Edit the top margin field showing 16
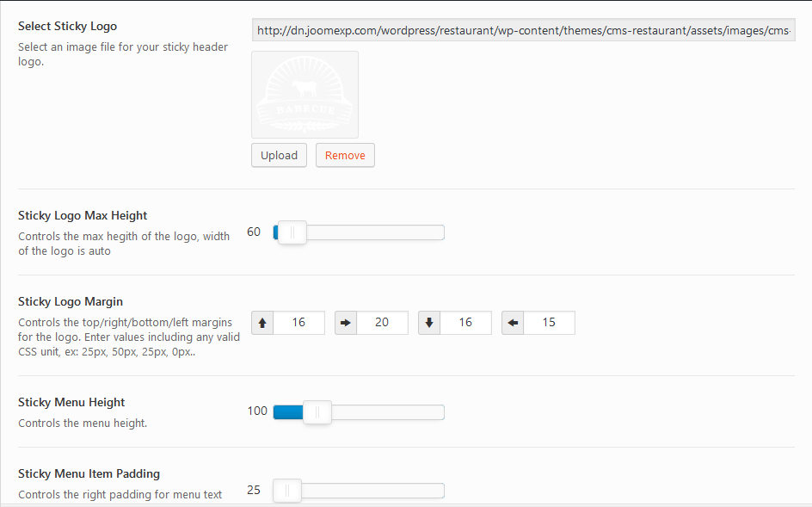Screen dimensions: 812x507 point(298,323)
